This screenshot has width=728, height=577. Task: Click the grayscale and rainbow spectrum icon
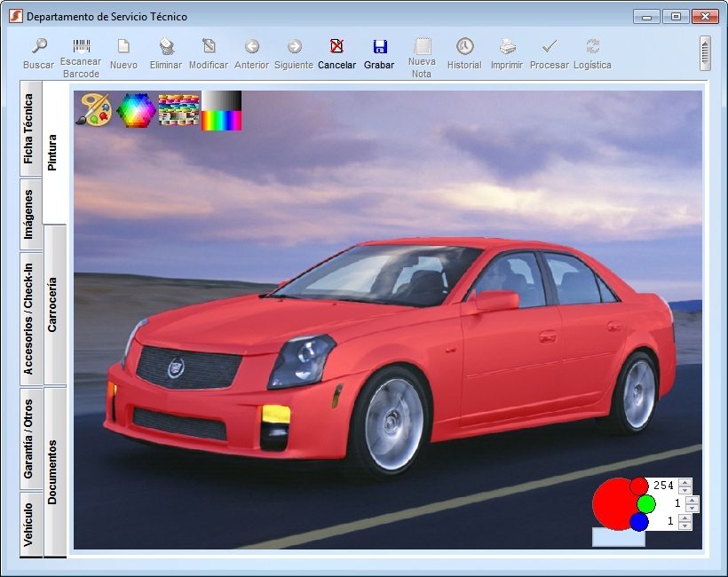[x=222, y=110]
